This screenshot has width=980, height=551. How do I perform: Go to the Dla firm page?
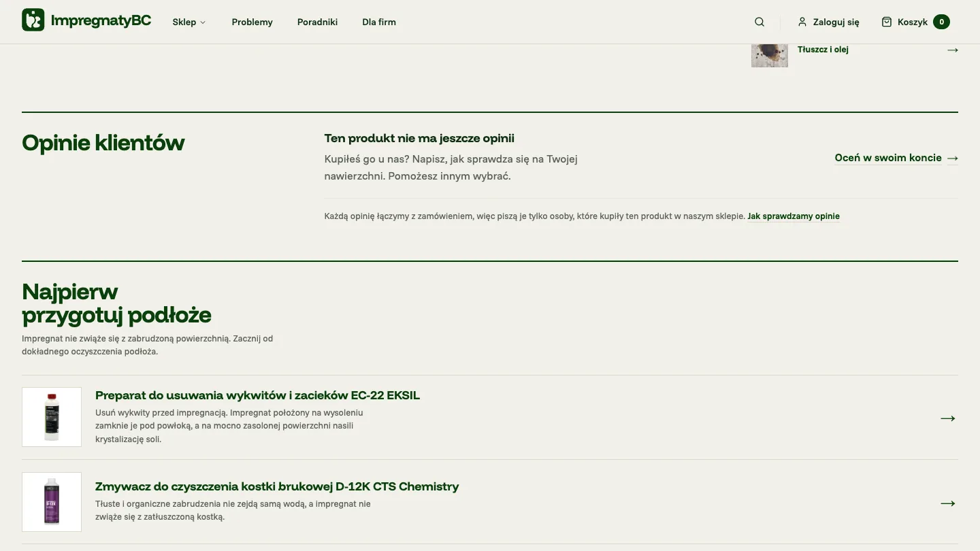pyautogui.click(x=379, y=22)
